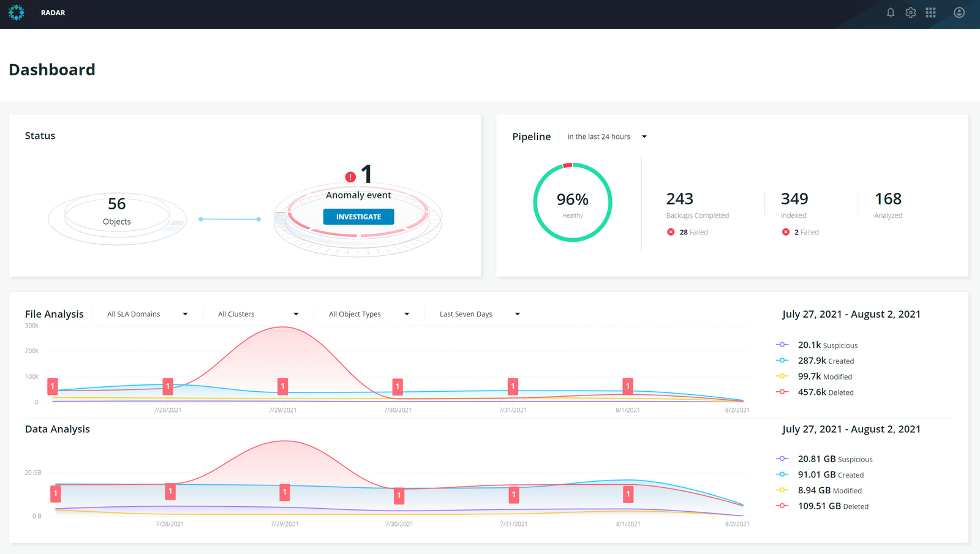Click red failed icon beside 28 Failed
The image size is (980, 554).
pyautogui.click(x=671, y=232)
